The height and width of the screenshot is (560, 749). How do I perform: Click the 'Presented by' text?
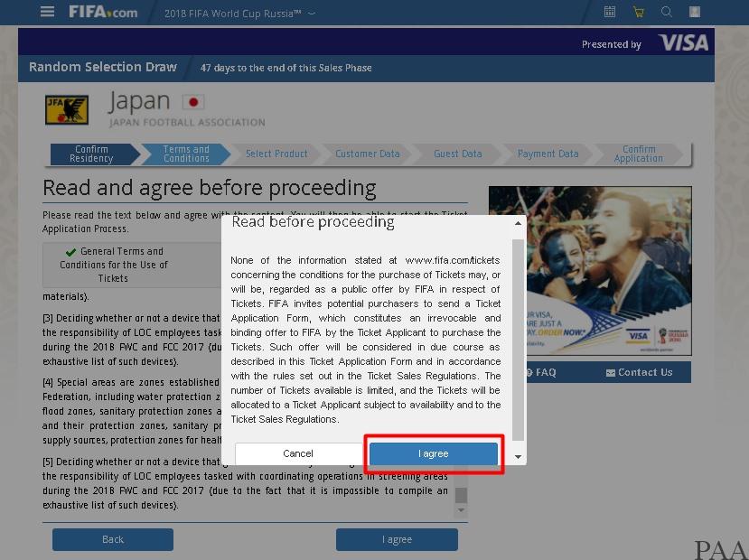(x=612, y=44)
